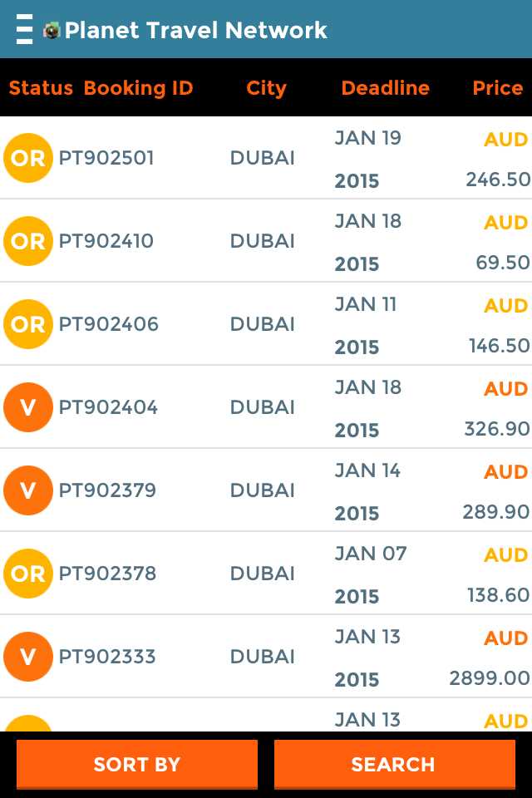Viewport: 532px width, 798px height.
Task: Select the City column header
Action: [x=266, y=88]
